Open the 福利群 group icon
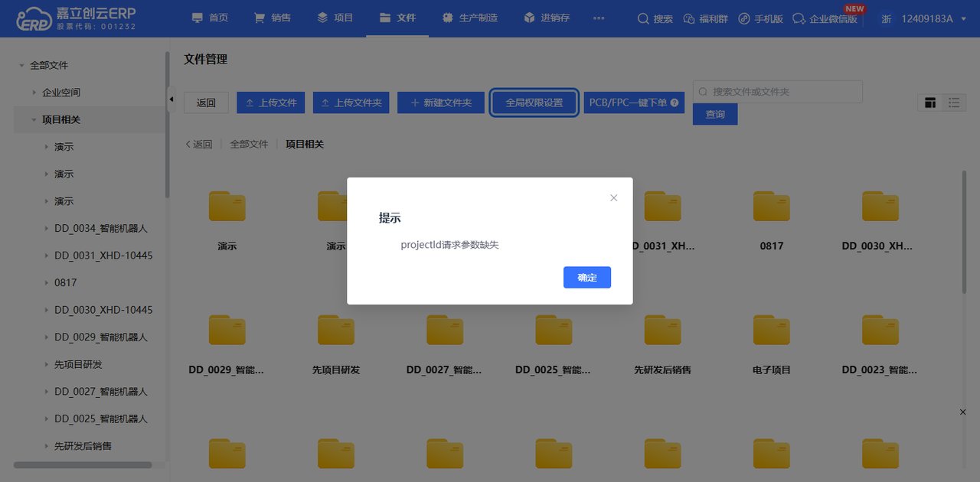Viewport: 980px width, 482px height. coord(688,18)
